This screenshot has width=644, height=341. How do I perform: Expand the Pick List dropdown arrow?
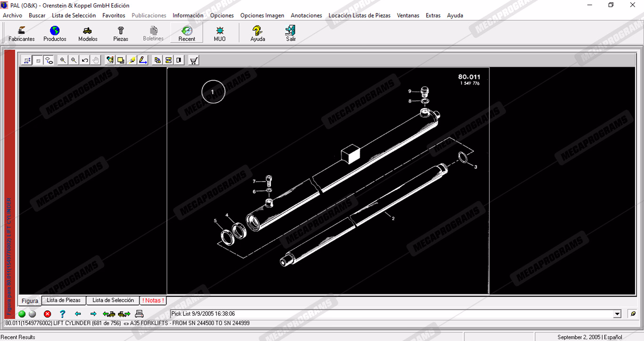(x=618, y=314)
